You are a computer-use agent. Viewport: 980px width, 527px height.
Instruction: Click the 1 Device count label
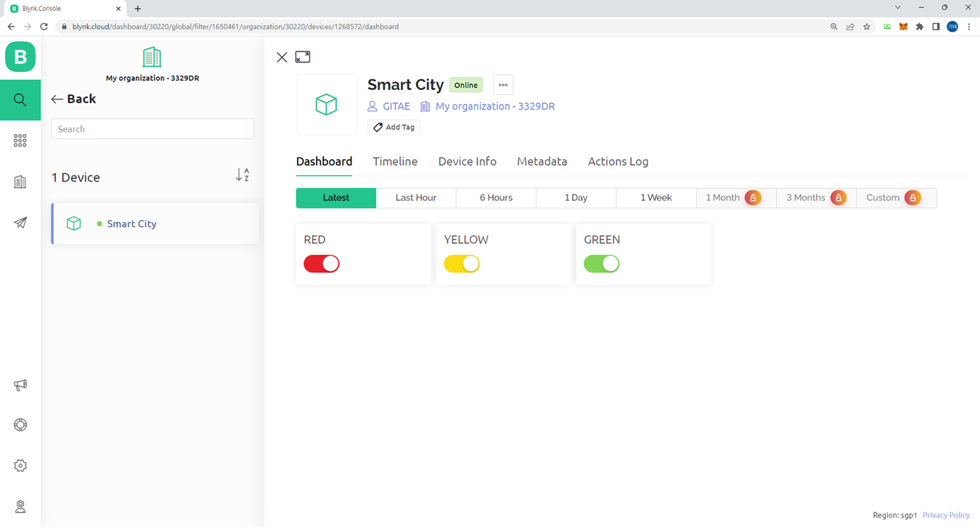(x=76, y=178)
